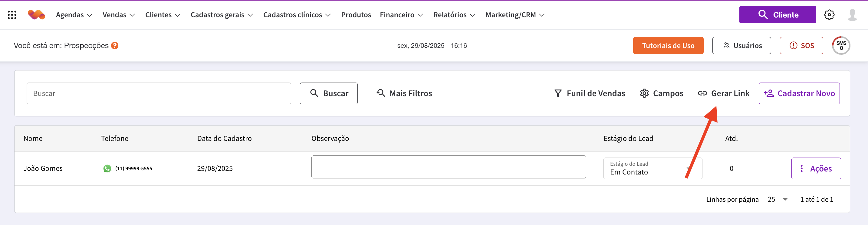The image size is (868, 225).
Task: Expand the Agendas menu
Action: point(74,15)
